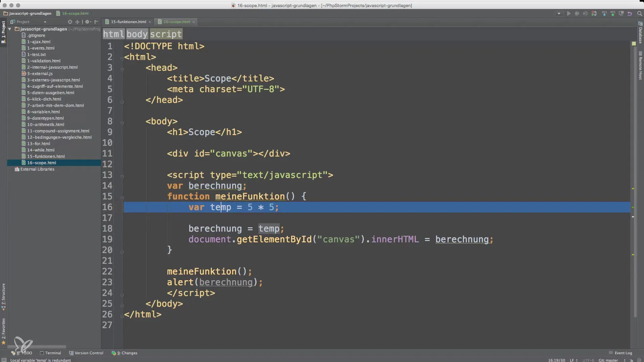Collapse all icon in Project panel
This screenshot has height=362, width=644.
[x=77, y=22]
